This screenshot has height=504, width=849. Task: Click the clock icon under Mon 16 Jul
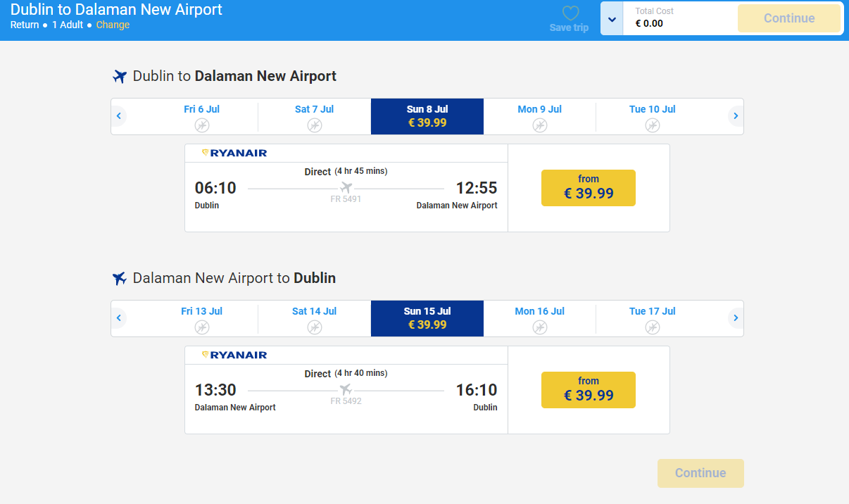[x=540, y=327]
